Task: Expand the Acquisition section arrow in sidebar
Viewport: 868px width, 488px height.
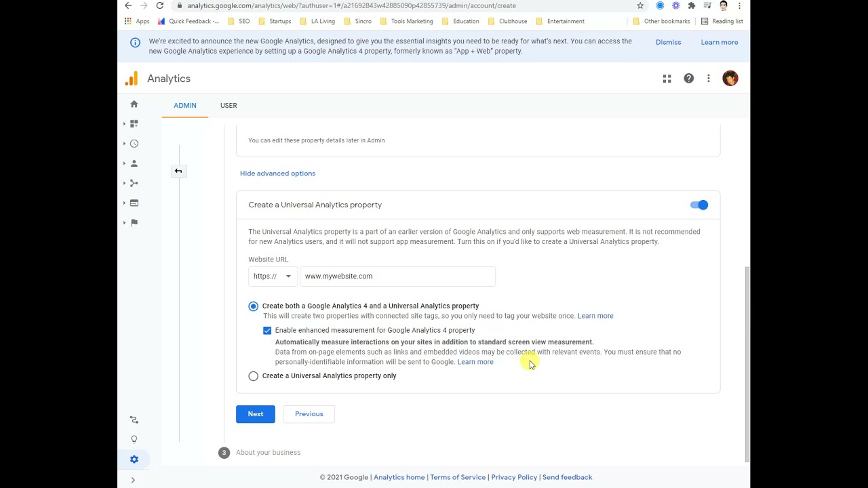Action: click(124, 183)
